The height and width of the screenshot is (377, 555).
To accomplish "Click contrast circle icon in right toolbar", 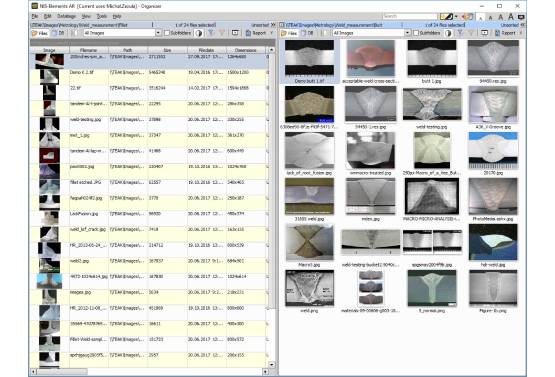I will point(448,33).
